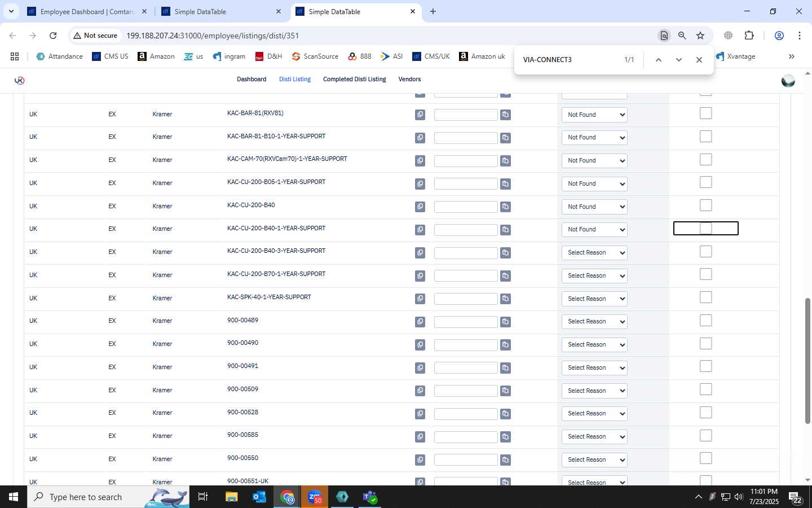Open the browser zoom icon in address bar
The width and height of the screenshot is (812, 508).
click(x=682, y=36)
